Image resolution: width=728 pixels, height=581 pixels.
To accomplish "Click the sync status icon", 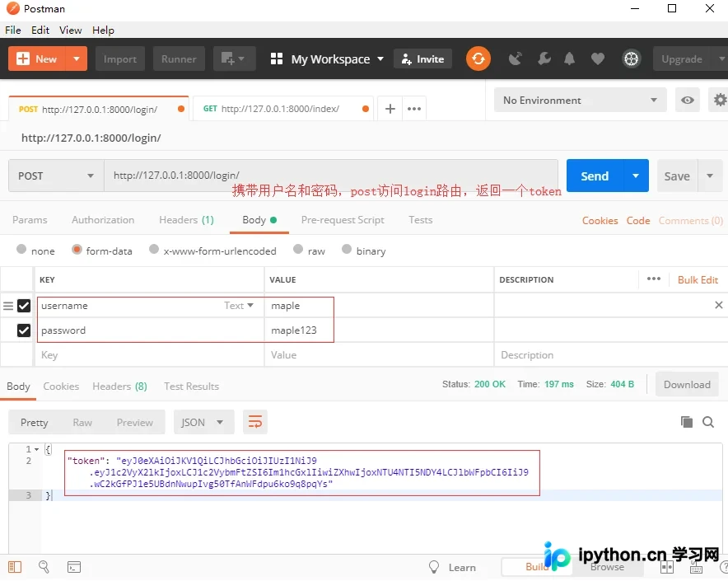I will tap(478, 59).
